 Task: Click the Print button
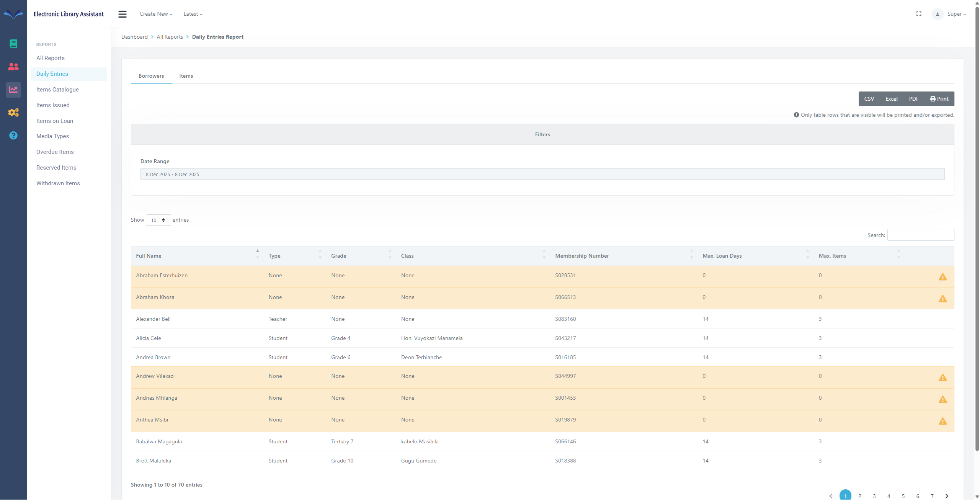pos(939,99)
